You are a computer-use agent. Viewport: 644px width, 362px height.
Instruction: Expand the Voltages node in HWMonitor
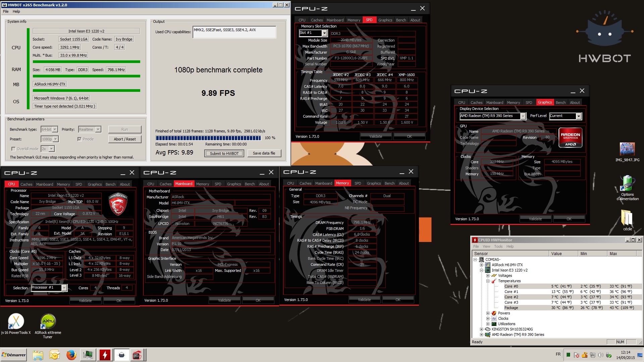click(488, 276)
